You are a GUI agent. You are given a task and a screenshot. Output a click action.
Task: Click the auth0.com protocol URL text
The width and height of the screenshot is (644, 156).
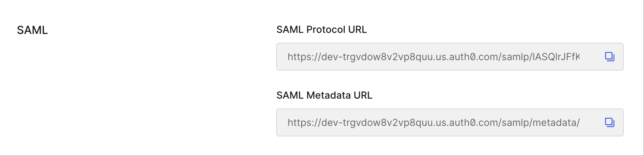[434, 57]
